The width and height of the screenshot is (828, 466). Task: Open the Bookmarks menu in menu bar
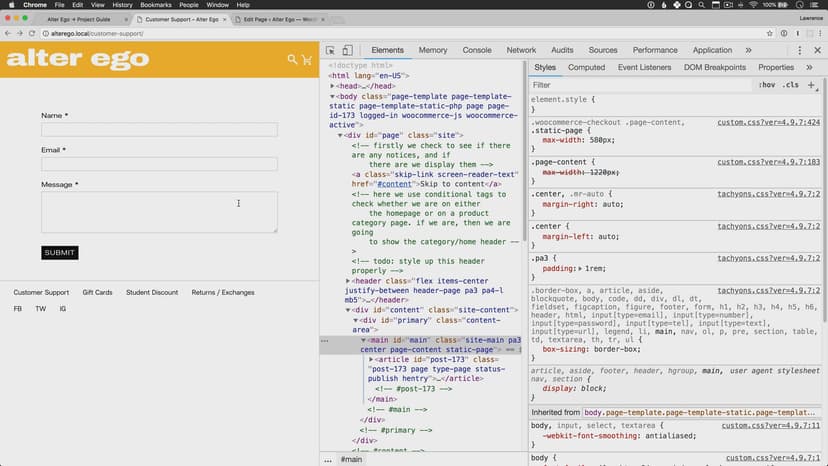156,5
